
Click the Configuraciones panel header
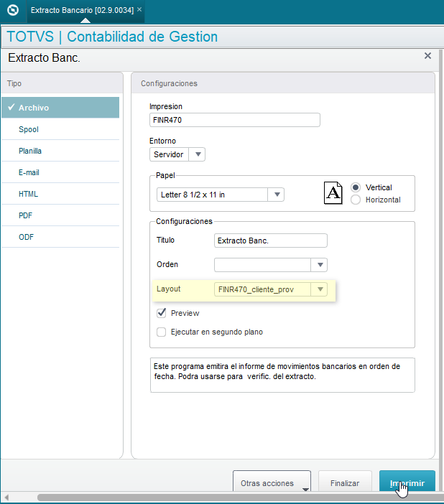(283, 83)
